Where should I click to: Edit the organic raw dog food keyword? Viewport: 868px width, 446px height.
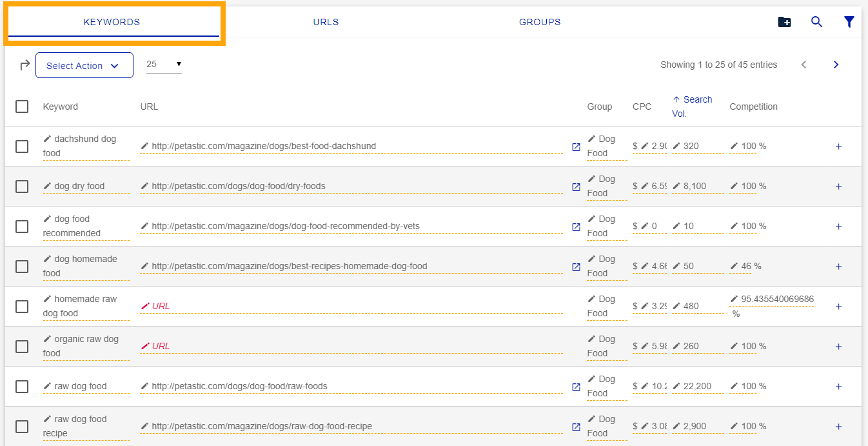pyautogui.click(x=86, y=347)
